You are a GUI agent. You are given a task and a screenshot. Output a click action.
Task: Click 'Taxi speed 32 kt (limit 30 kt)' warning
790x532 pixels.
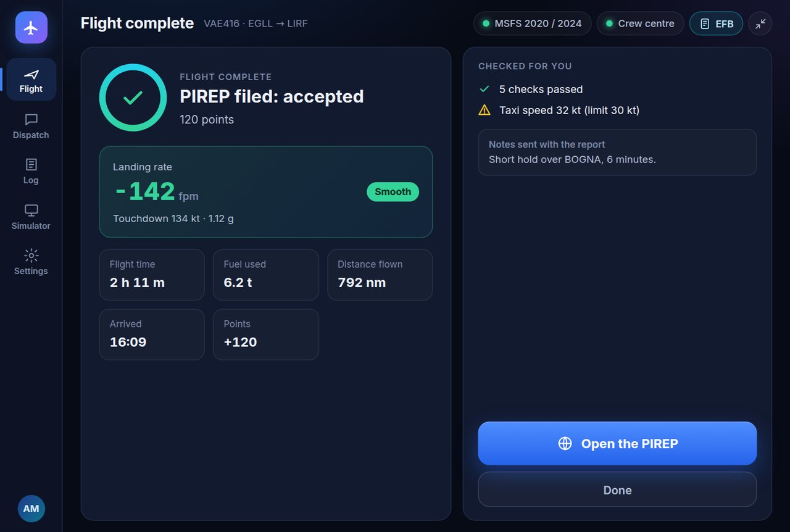pyautogui.click(x=569, y=110)
